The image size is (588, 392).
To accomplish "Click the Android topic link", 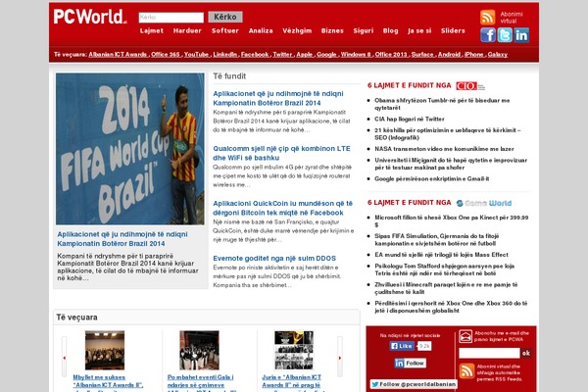I will [449, 55].
